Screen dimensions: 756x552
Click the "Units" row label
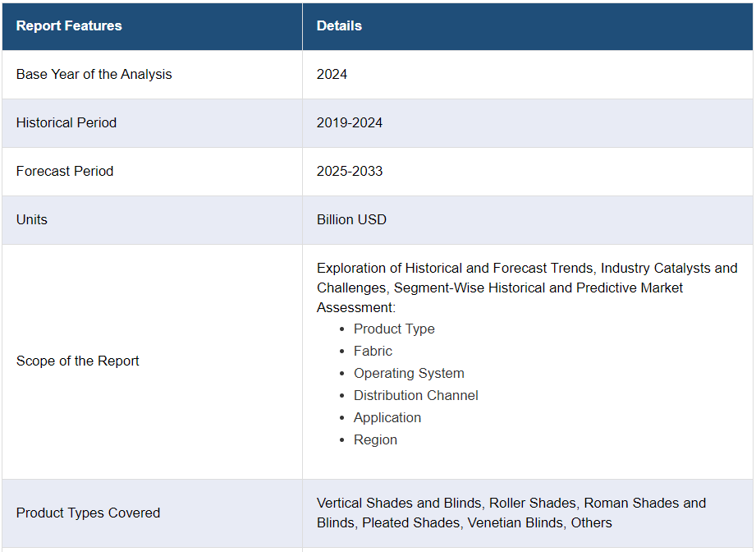click(x=32, y=219)
